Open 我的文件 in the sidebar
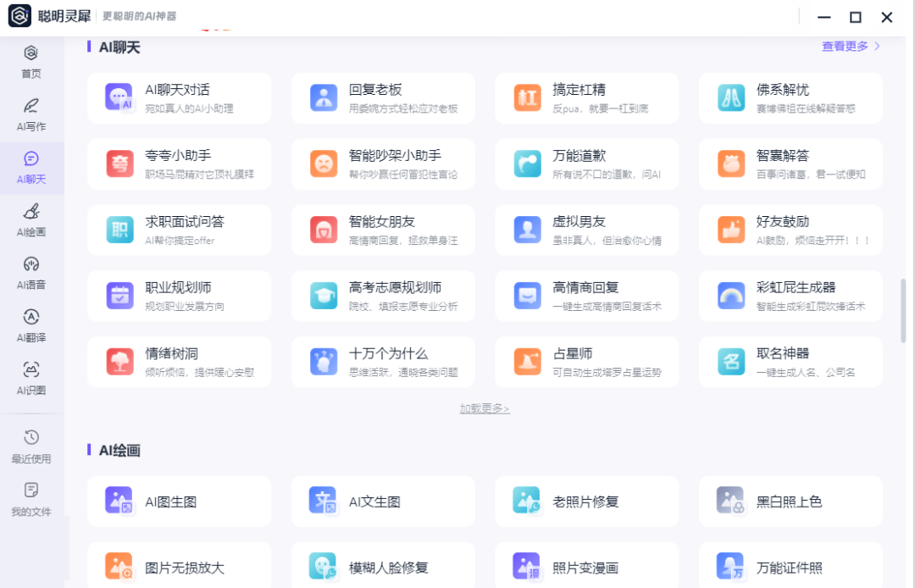915x588 pixels. (31, 499)
